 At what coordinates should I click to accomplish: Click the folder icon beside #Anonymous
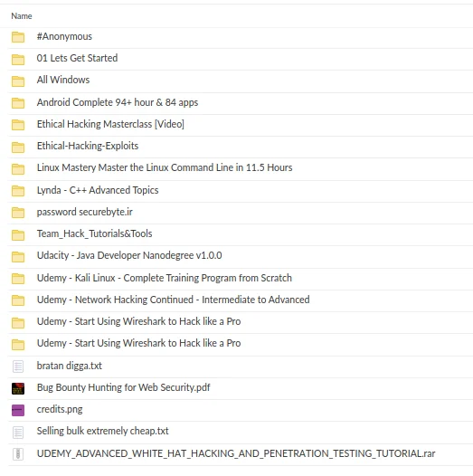coord(18,37)
